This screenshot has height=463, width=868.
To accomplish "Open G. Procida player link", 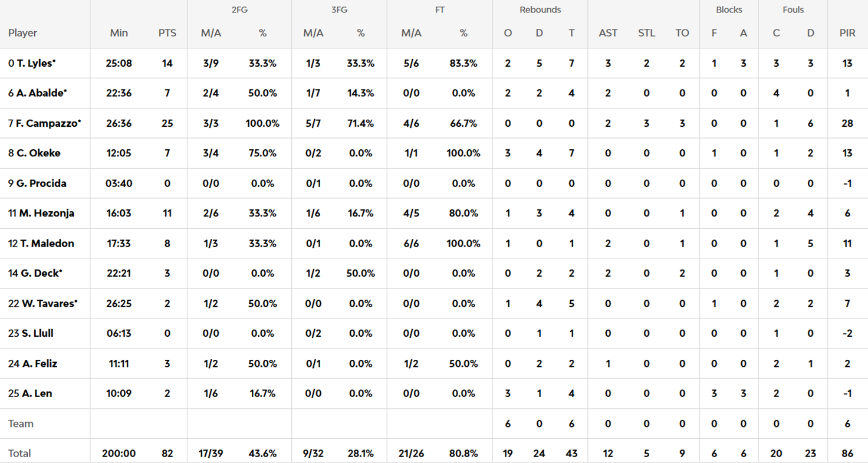I will pos(41,183).
